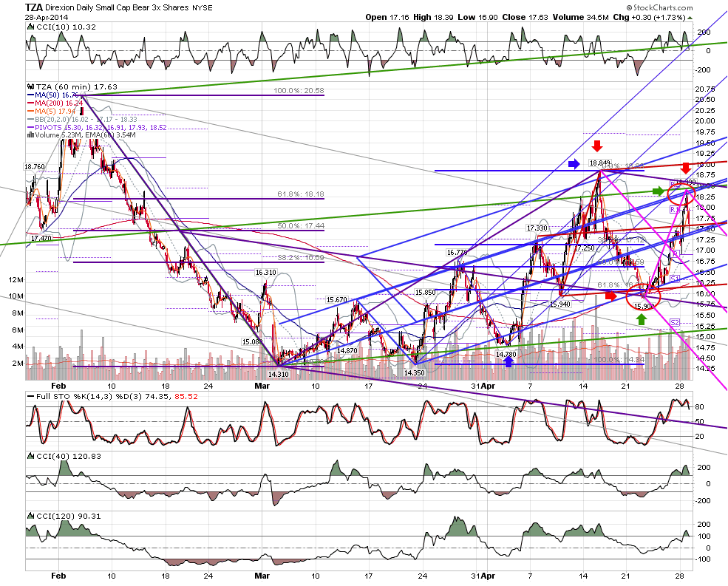Viewport: 728px width, 586px height.
Task: Click the 100.0%: 20.58 Fibonacci label
Action: tap(299, 91)
